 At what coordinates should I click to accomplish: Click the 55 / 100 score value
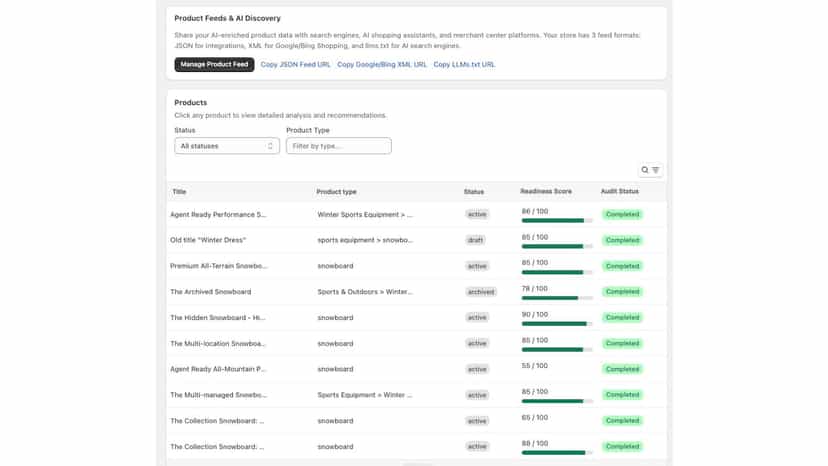coord(535,366)
